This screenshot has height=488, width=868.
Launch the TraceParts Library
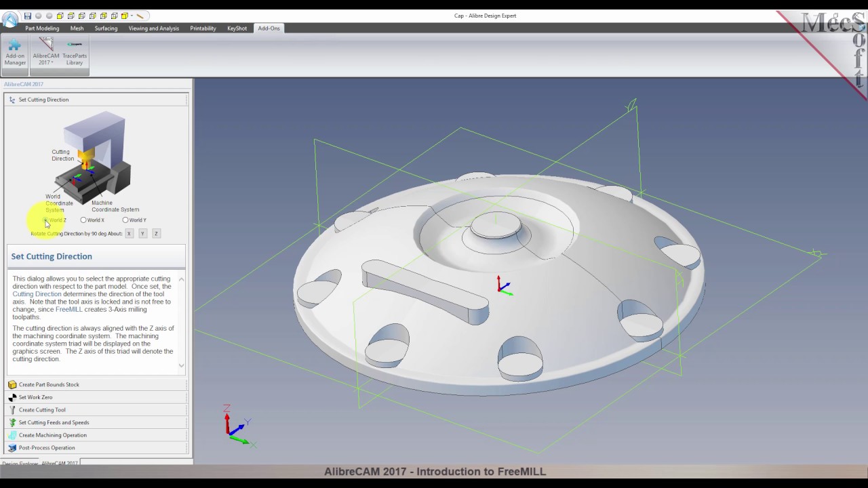point(75,53)
